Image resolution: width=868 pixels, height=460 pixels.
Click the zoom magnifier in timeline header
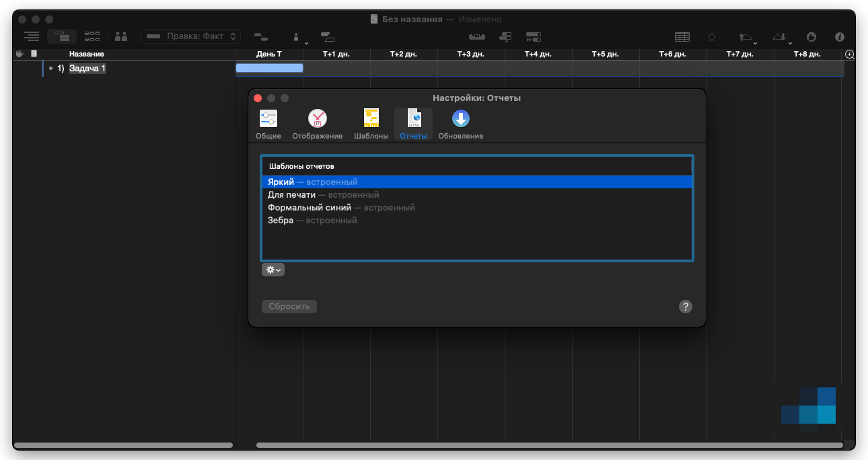(849, 54)
